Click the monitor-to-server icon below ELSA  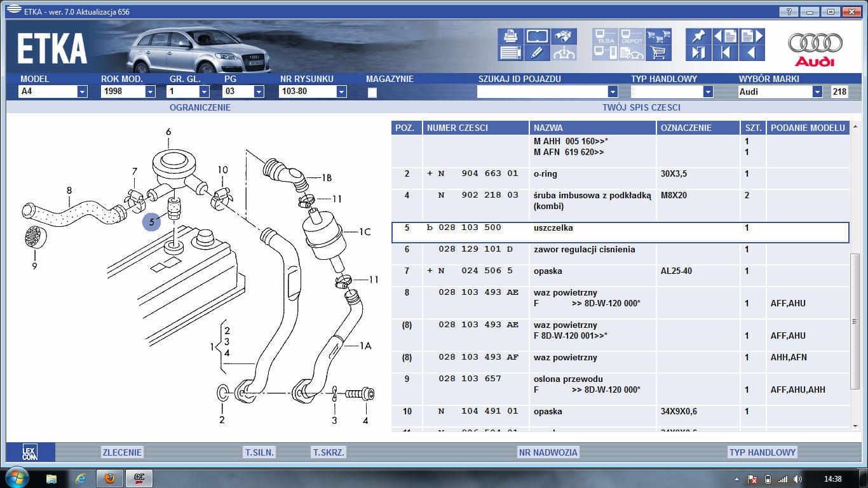point(606,53)
